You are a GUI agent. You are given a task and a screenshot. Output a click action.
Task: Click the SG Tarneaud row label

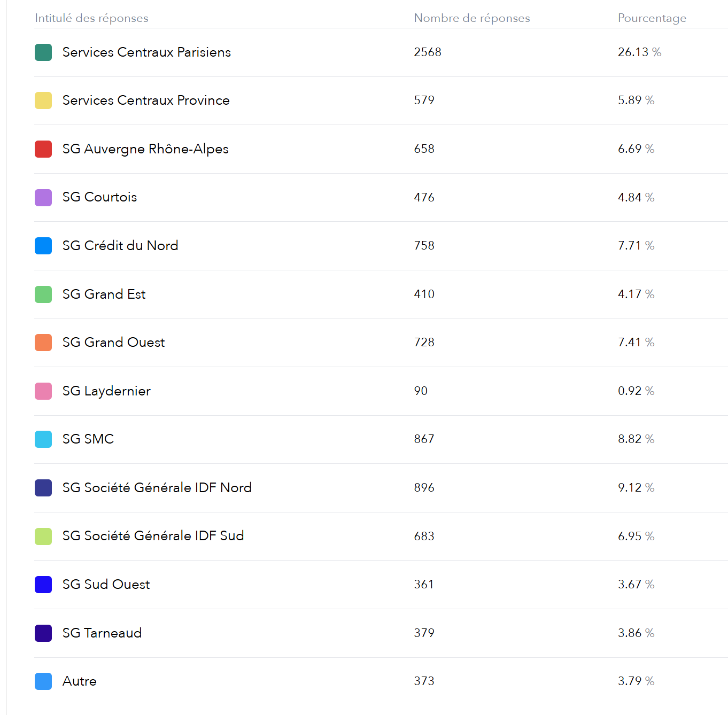tap(102, 633)
